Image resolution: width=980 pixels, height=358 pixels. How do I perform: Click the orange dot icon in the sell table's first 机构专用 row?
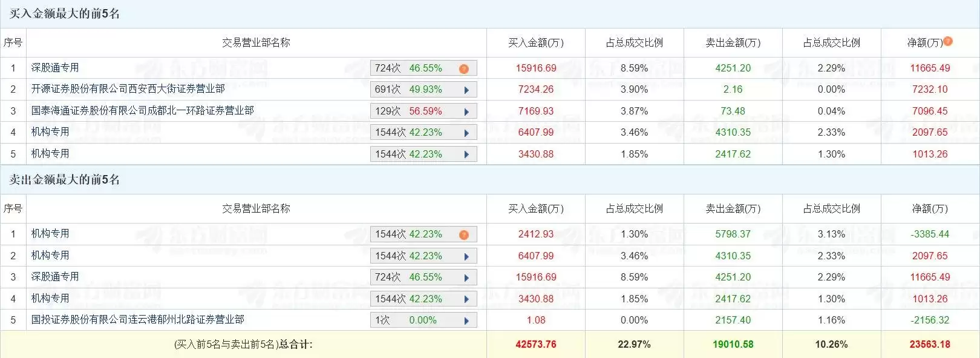pyautogui.click(x=464, y=234)
